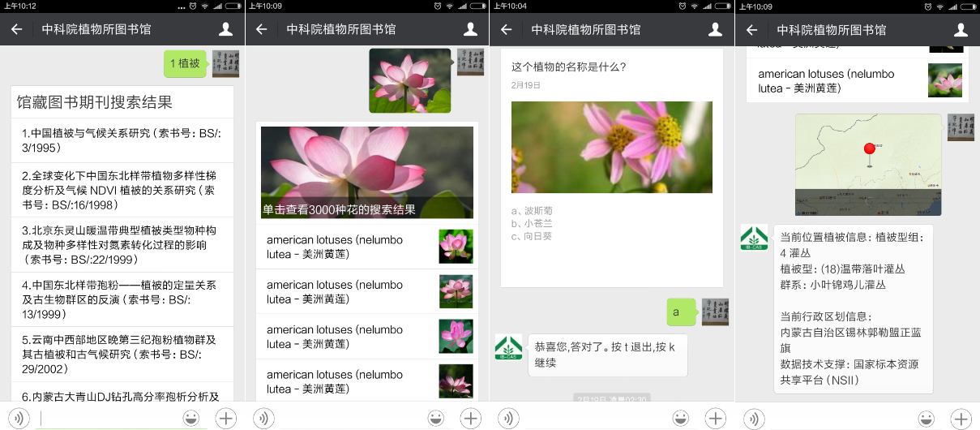The width and height of the screenshot is (980, 430).
Task: Tap the green '1 植被' message bubble
Action: [186, 63]
